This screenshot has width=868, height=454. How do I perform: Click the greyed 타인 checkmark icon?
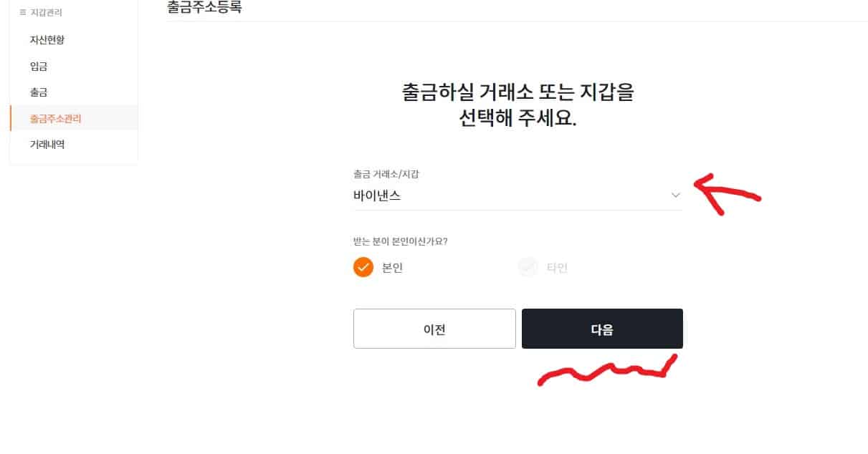528,268
